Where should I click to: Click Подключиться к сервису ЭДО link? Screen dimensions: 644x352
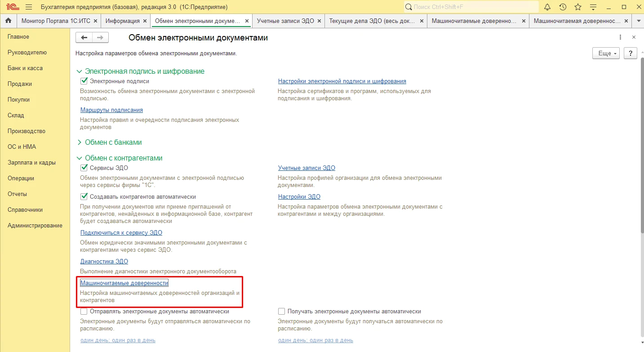click(x=121, y=233)
